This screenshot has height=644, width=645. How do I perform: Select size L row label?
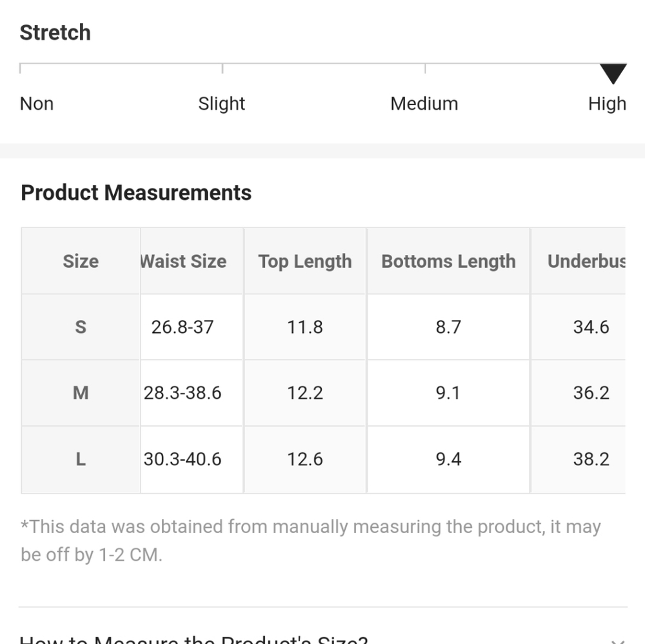[81, 459]
